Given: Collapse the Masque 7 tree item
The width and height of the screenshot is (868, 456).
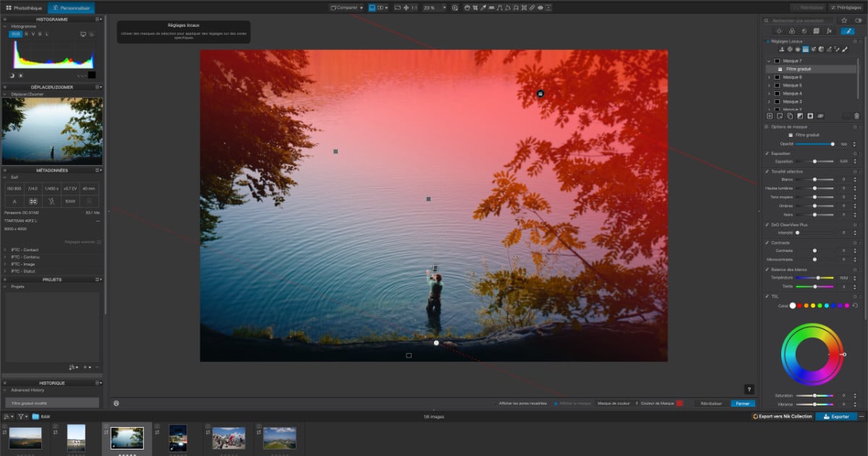Looking at the screenshot, I should [x=769, y=61].
